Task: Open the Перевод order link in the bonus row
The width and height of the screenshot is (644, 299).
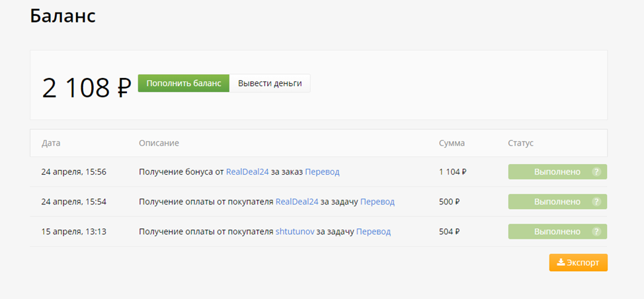Action: 322,172
